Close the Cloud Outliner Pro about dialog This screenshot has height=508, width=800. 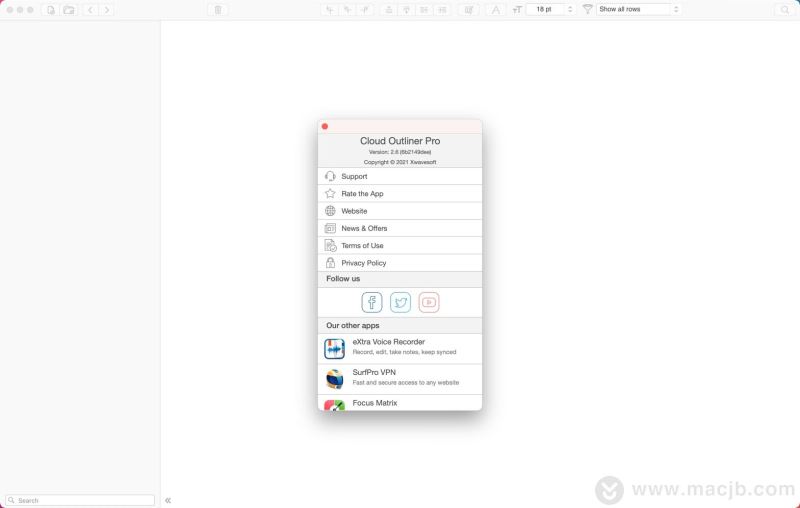pos(325,126)
